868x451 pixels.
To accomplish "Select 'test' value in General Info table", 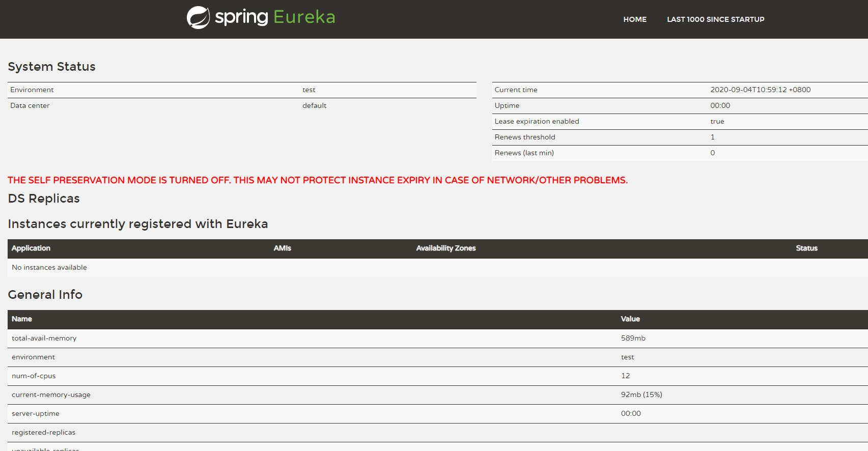I will click(627, 357).
